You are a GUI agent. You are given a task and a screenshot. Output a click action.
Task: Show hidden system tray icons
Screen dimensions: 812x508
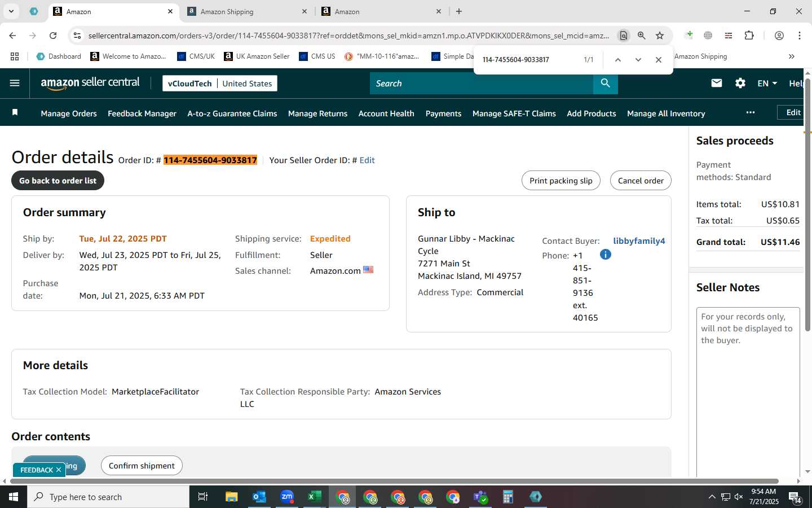pyautogui.click(x=712, y=497)
